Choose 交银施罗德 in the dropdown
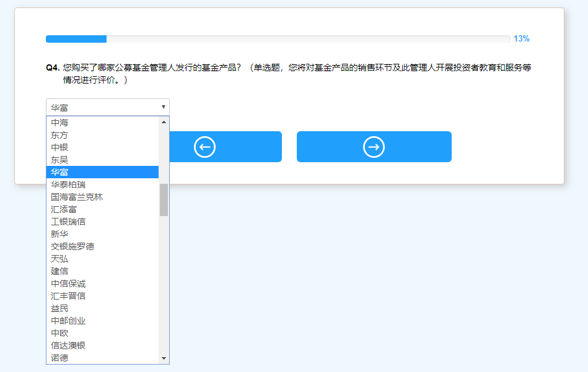 (x=102, y=246)
